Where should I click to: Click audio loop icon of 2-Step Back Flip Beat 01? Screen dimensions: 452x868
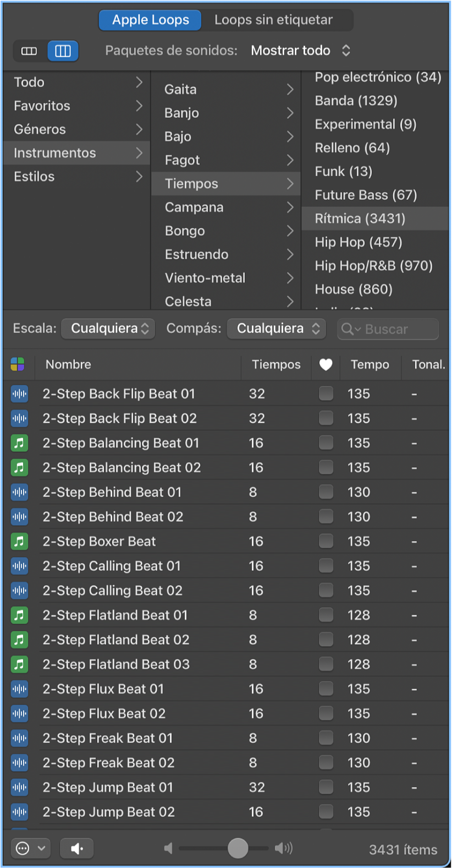(x=19, y=394)
